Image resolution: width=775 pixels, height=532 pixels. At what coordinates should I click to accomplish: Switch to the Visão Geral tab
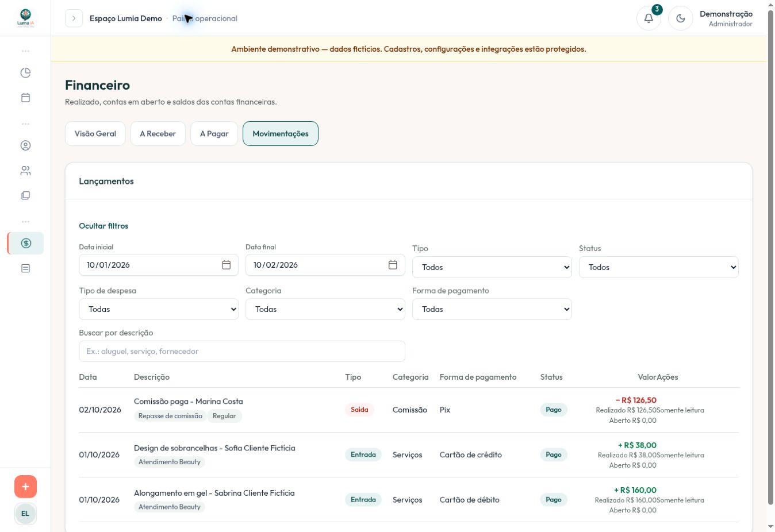[x=95, y=134]
